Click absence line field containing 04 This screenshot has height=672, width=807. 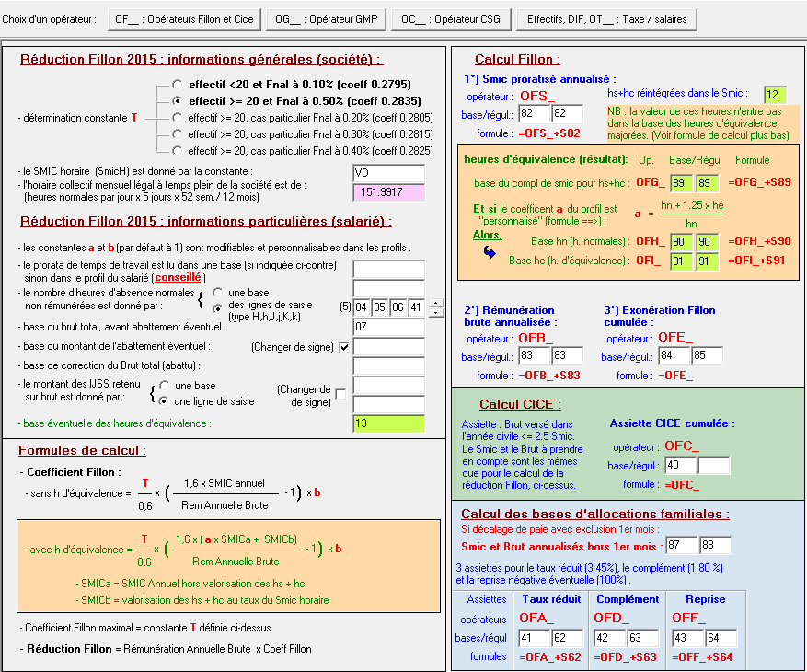point(362,307)
